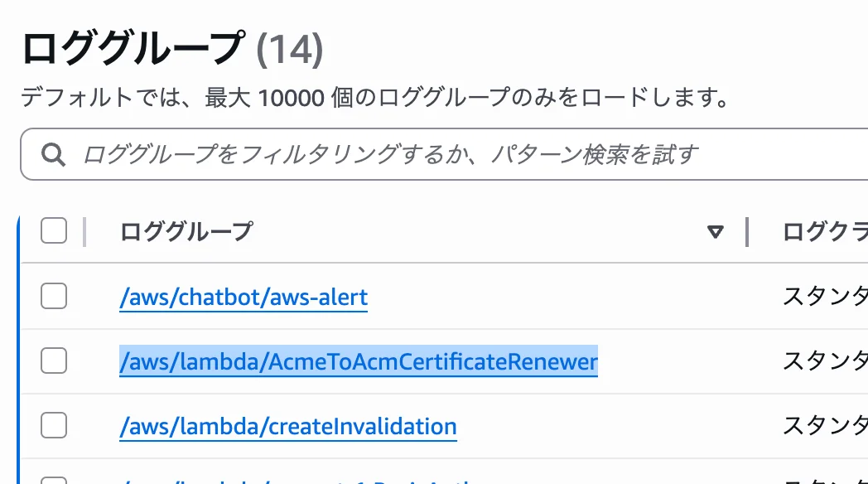Sort the table by the ログループ column header

[x=186, y=232]
